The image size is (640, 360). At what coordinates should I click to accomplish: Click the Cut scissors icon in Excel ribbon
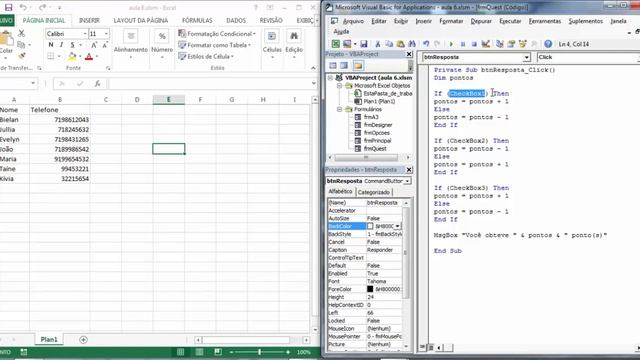pyautogui.click(x=22, y=34)
